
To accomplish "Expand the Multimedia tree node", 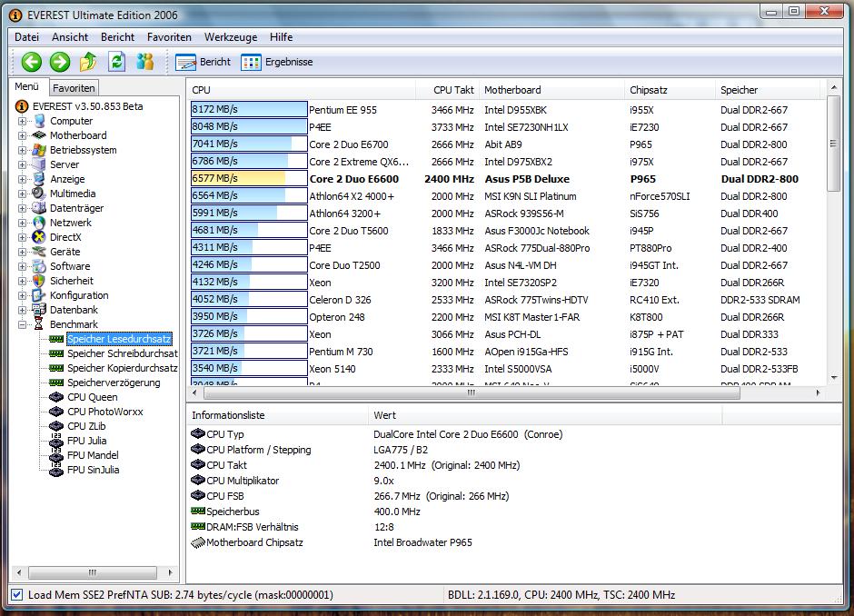I will click(x=23, y=194).
